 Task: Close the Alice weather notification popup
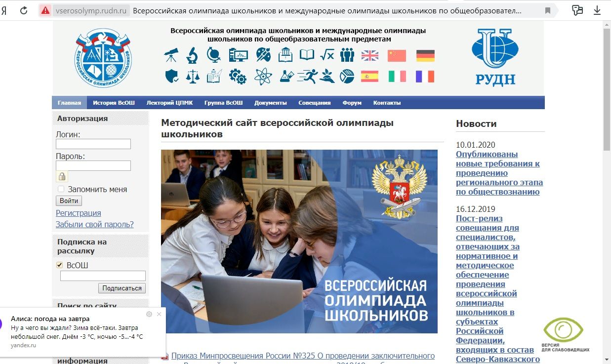click(159, 314)
